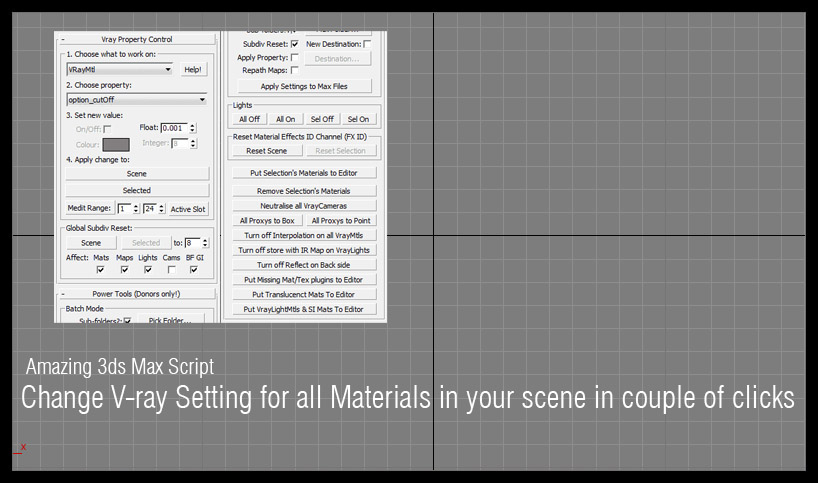Toggle the Apply Property checkbox
This screenshot has width=818, height=483.
point(295,57)
